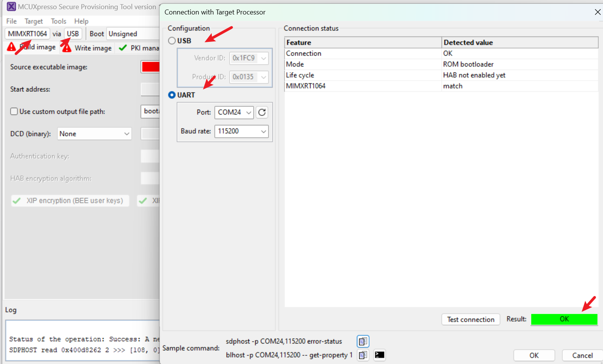Image resolution: width=603 pixels, height=364 pixels.
Task: Select the UART connection radio button
Action: [x=172, y=95]
